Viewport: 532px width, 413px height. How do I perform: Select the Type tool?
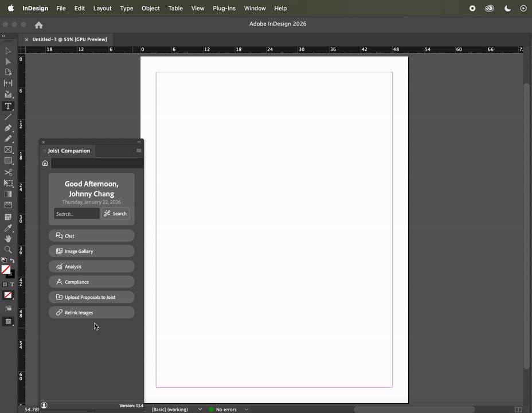[8, 106]
